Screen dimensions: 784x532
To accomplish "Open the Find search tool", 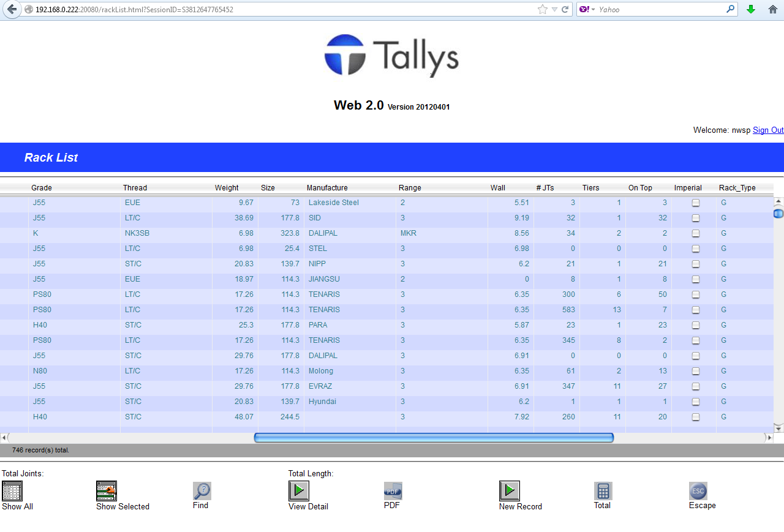I will [x=202, y=490].
